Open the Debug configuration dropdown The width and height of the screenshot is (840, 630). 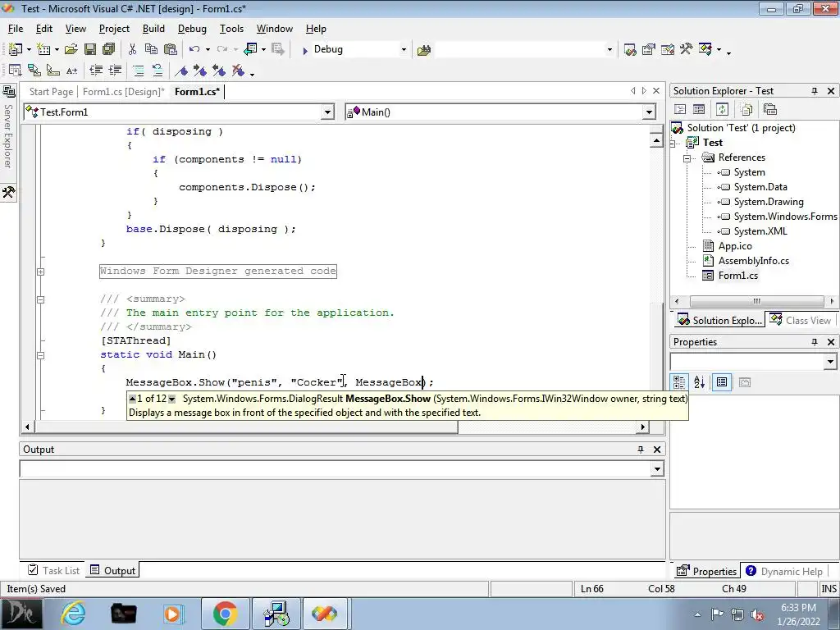(x=404, y=50)
